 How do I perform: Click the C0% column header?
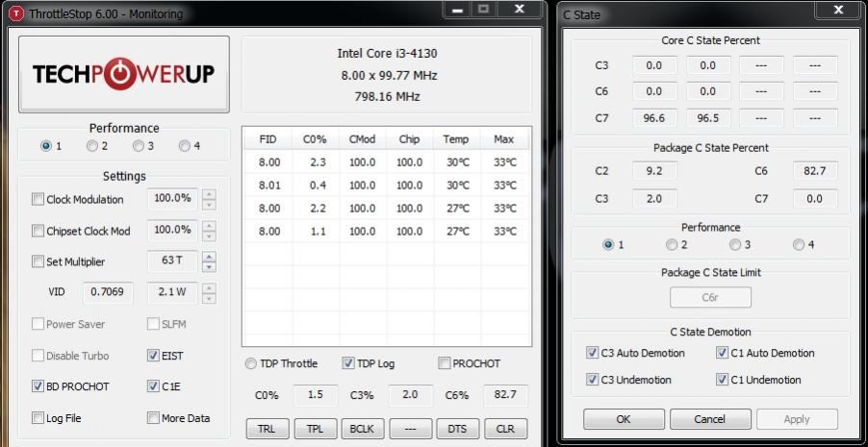pyautogui.click(x=315, y=139)
